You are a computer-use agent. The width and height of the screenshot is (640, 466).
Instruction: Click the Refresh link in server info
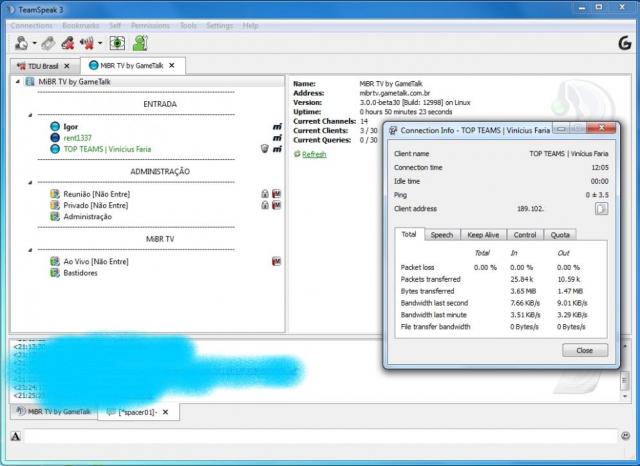(x=314, y=154)
